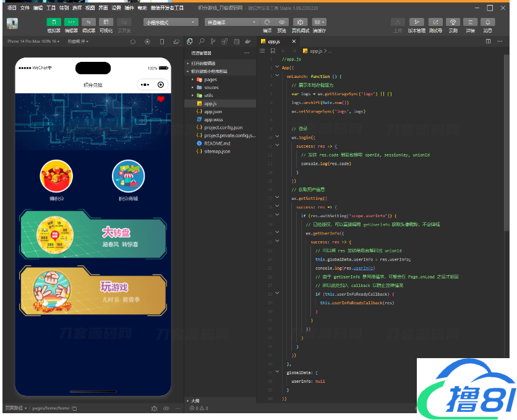Click the preview eye icon in toolbar
Viewport: 517px width, 420px height.
[x=282, y=22]
